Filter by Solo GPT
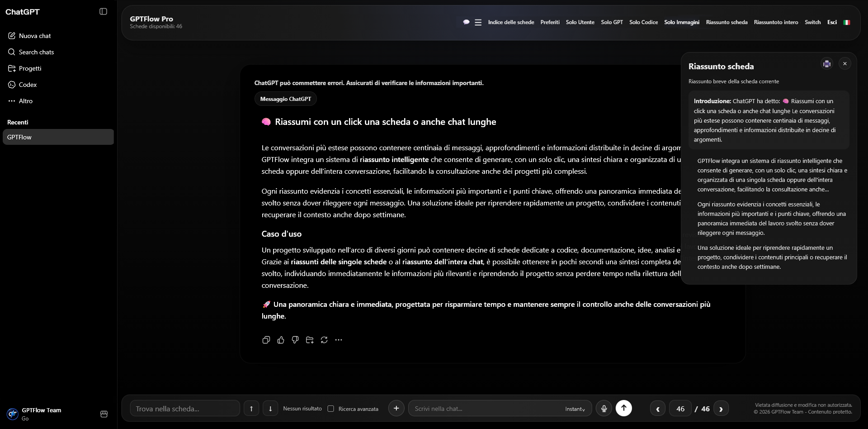The image size is (868, 429). click(612, 22)
